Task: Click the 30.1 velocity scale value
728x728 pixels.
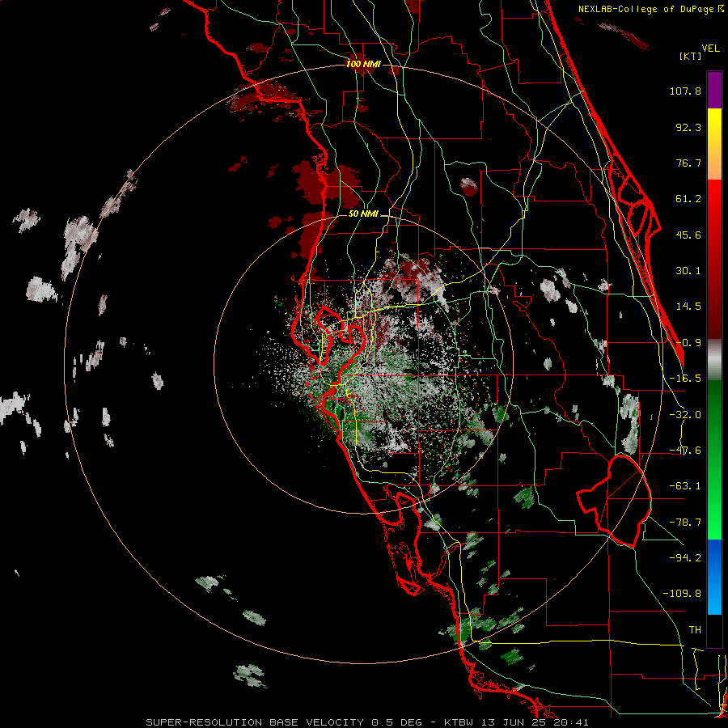Action: (x=688, y=271)
